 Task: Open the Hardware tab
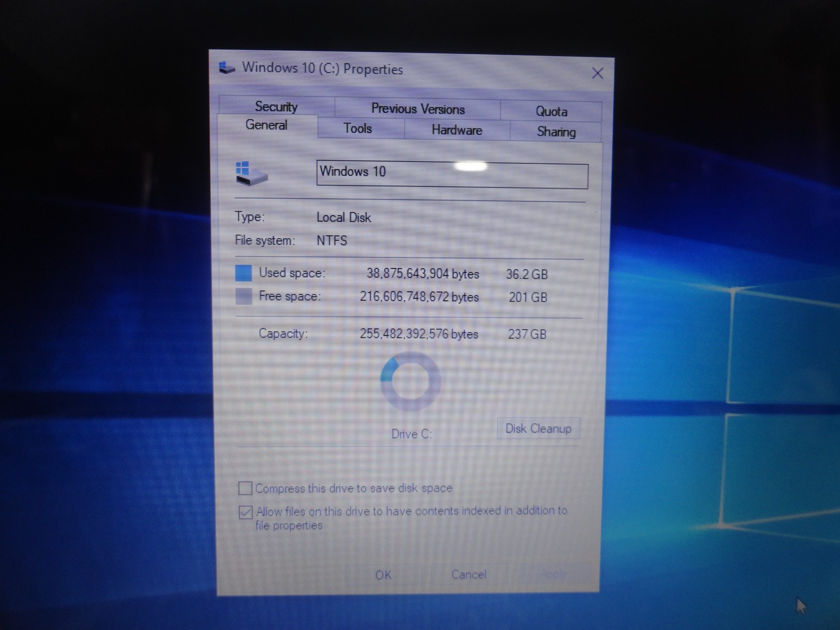[457, 130]
